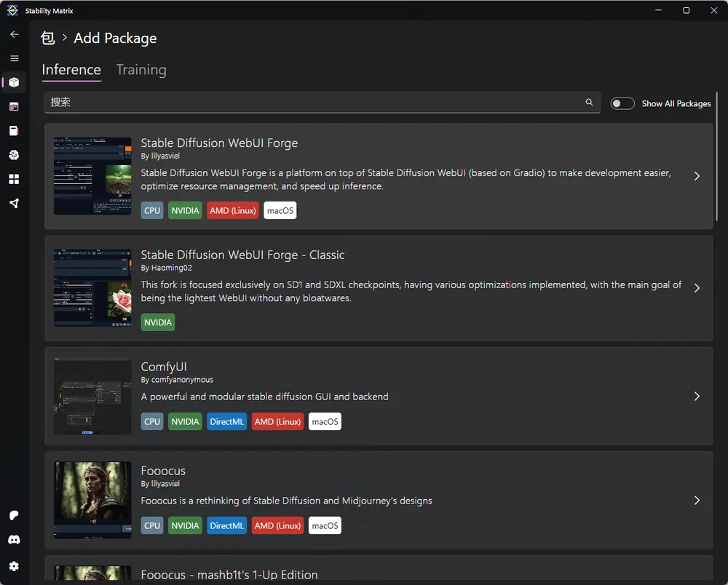Viewport: 728px width, 585px height.
Task: Open the hamburger menu in sidebar
Action: point(14,58)
